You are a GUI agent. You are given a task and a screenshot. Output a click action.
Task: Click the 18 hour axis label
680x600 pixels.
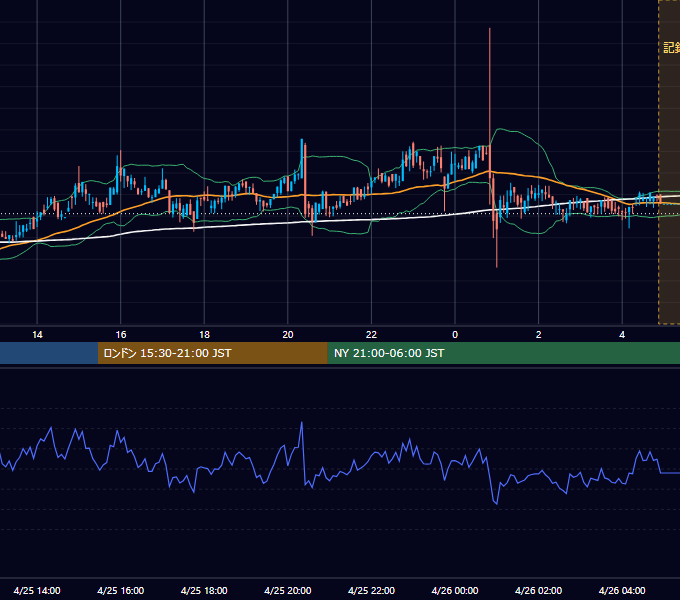click(204, 335)
